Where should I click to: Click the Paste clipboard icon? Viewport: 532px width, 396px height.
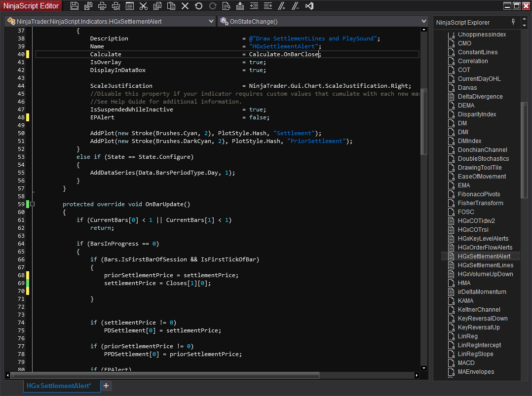point(171,6)
